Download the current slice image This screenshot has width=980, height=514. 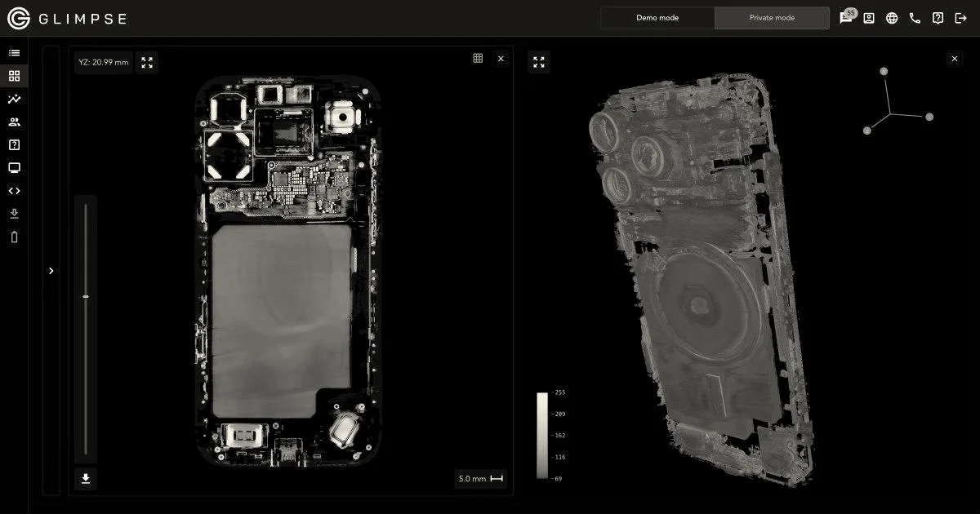coord(85,479)
